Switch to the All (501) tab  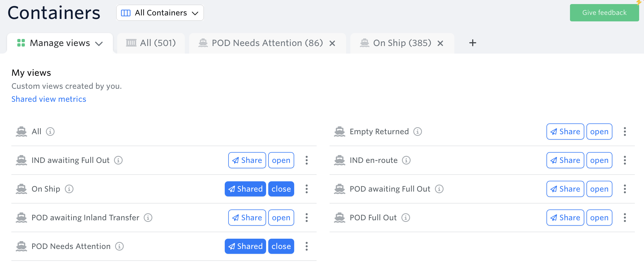coord(151,43)
